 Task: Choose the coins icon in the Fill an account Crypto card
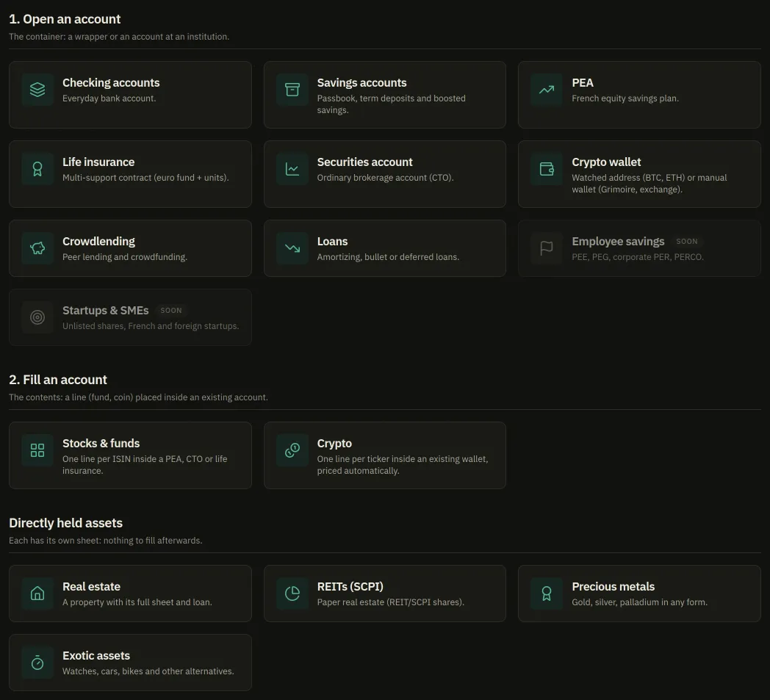(292, 450)
